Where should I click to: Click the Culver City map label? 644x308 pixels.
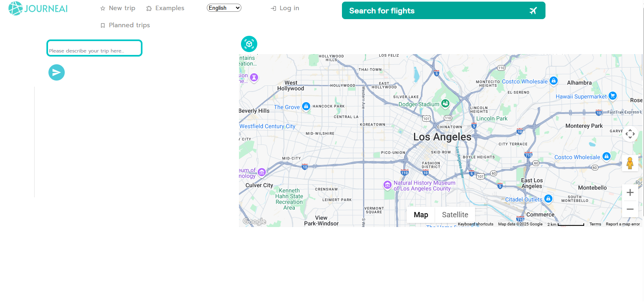tap(259, 186)
